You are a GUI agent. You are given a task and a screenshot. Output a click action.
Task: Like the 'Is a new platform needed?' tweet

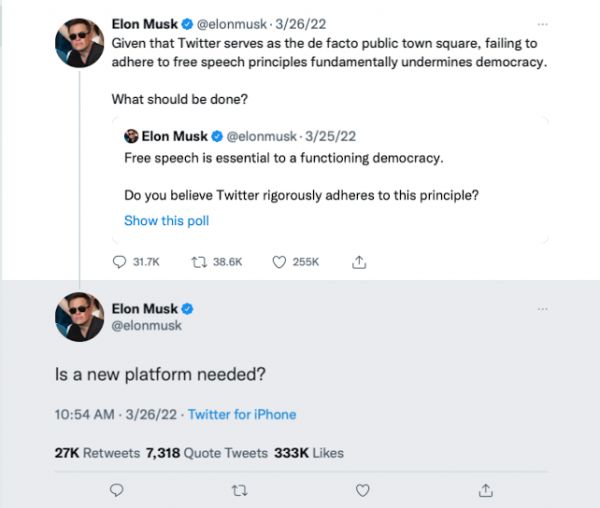(363, 489)
